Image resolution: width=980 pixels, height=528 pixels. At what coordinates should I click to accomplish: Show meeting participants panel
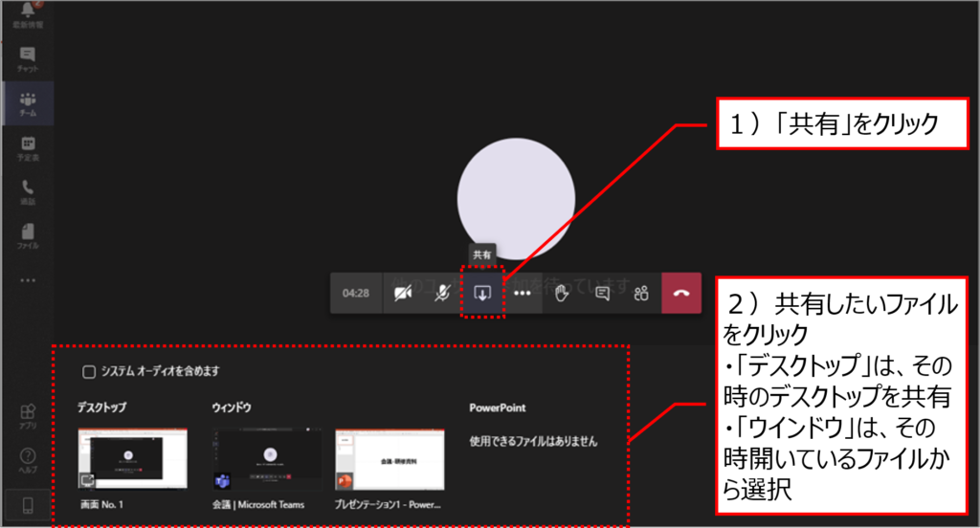pos(641,293)
